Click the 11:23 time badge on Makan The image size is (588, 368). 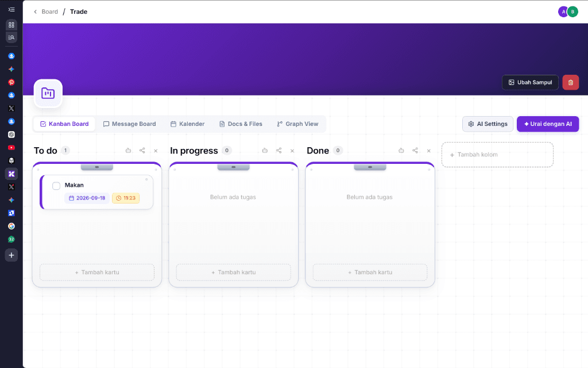[126, 198]
